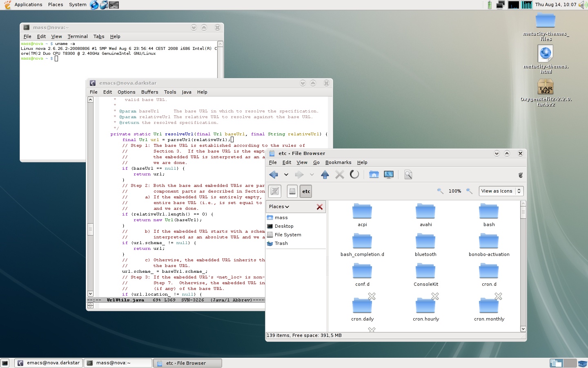588x368 pixels.
Task: Launch web browser from top panel
Action: (x=94, y=5)
